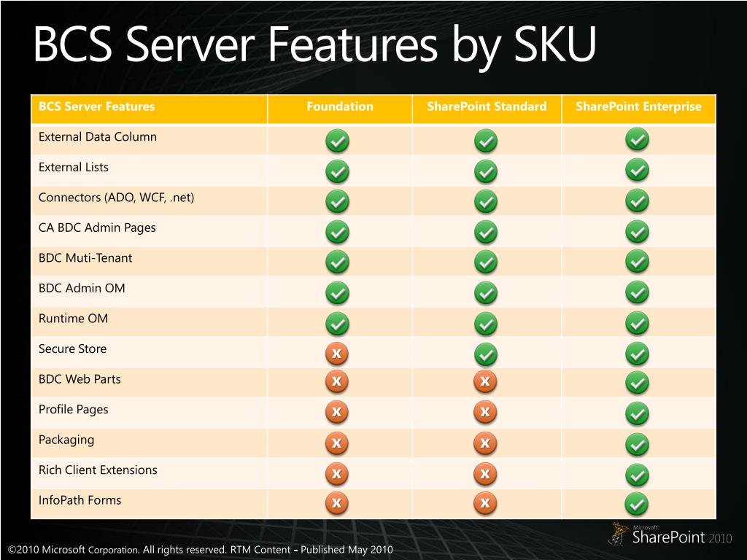Click the Microsoft copyright notice text
Image resolution: width=747 pixels, height=560 pixels.
200,550
